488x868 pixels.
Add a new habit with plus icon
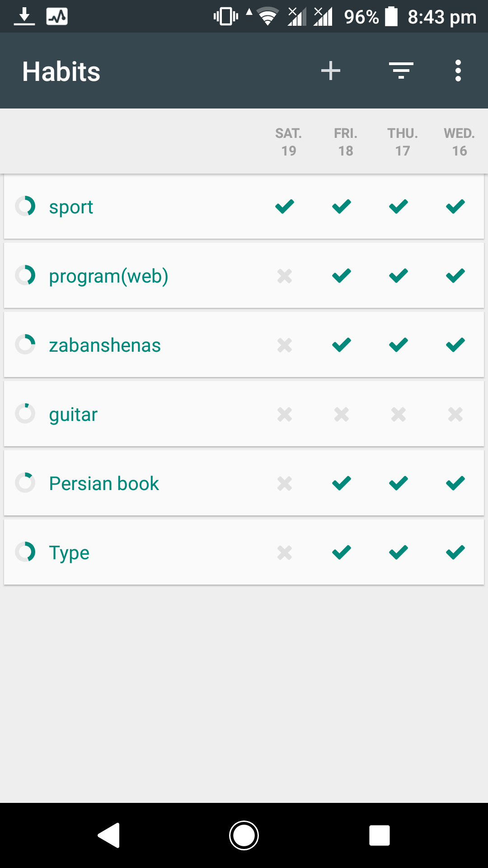[x=330, y=71]
